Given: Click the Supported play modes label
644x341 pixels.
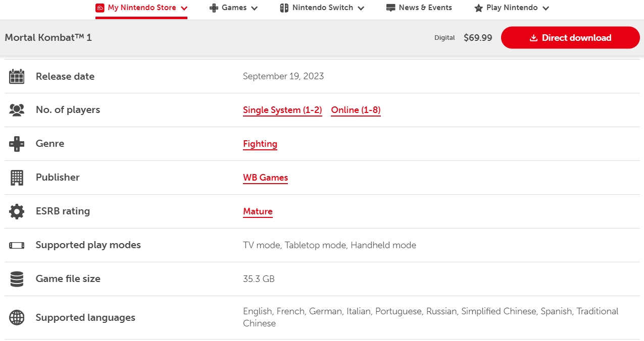Looking at the screenshot, I should point(88,245).
